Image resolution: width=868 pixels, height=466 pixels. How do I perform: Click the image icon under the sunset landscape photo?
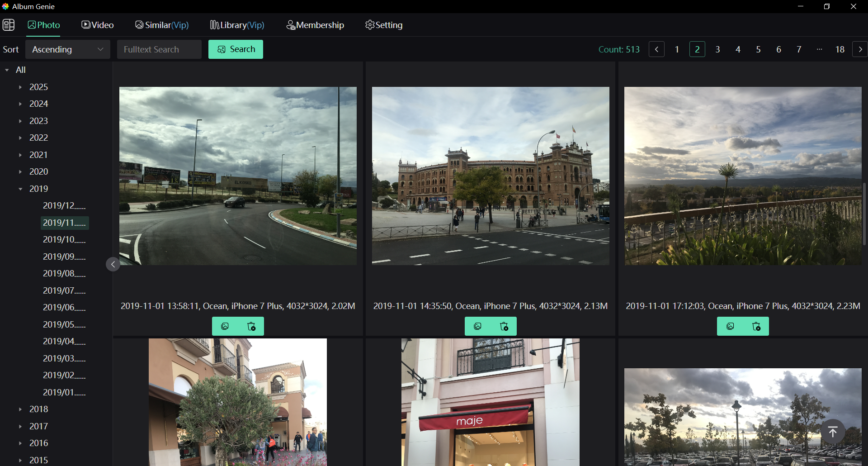tap(731, 326)
